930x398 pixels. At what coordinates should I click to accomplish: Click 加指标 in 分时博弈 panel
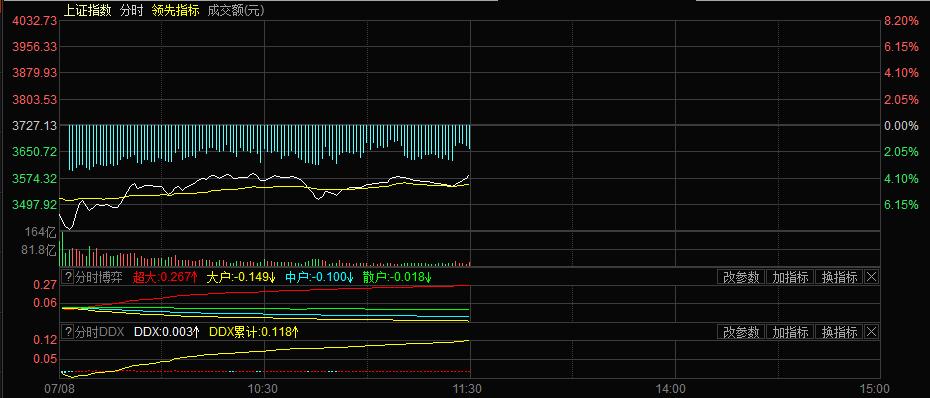point(790,277)
